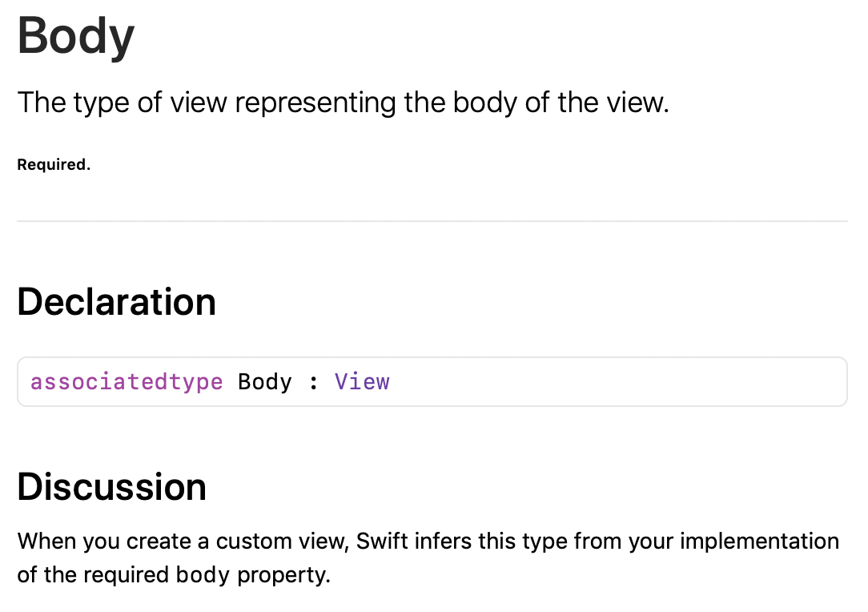Click the bold Required. label
The width and height of the screenshot is (868, 612).
[x=54, y=165]
